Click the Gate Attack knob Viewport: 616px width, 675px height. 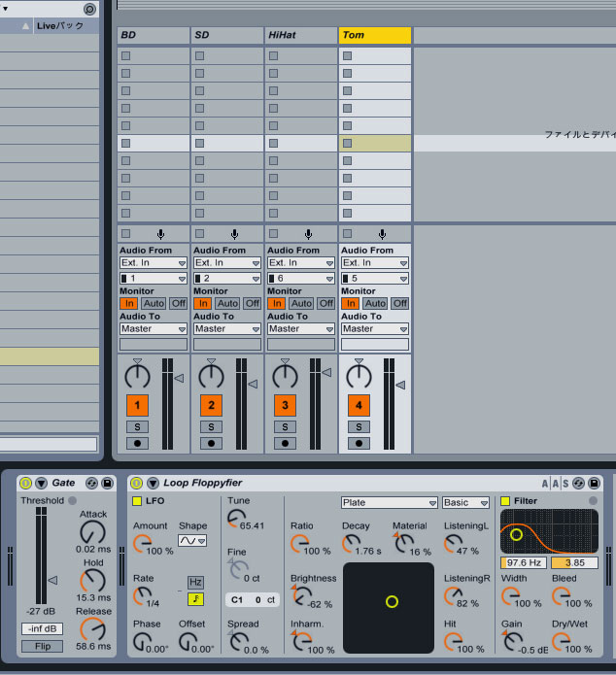pyautogui.click(x=92, y=532)
